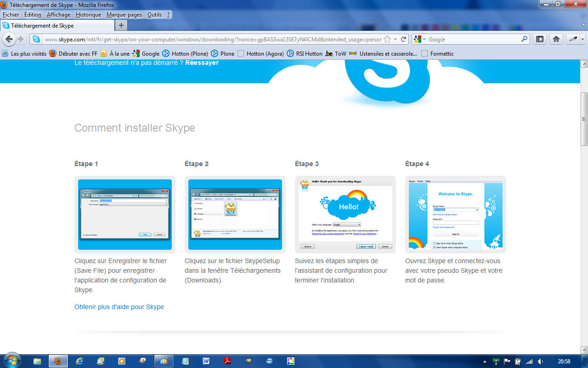
Task: Open the Formettic bookmark
Action: (437, 54)
